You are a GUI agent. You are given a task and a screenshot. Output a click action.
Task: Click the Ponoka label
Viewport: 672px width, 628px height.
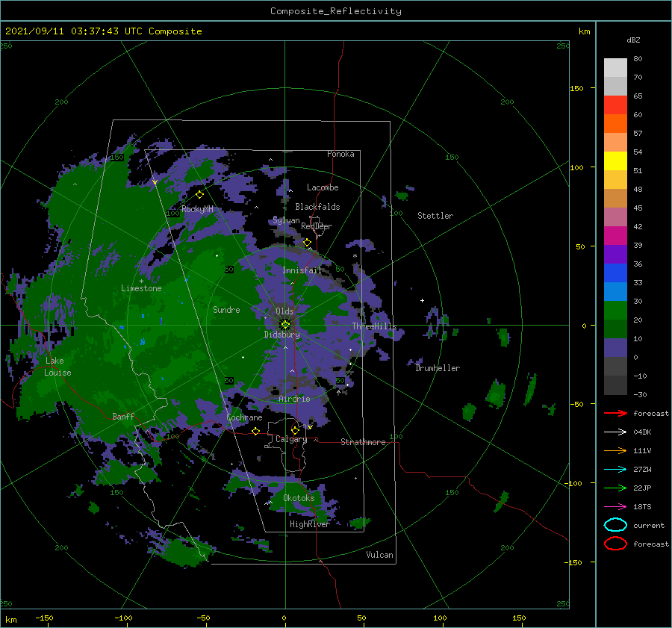340,154
